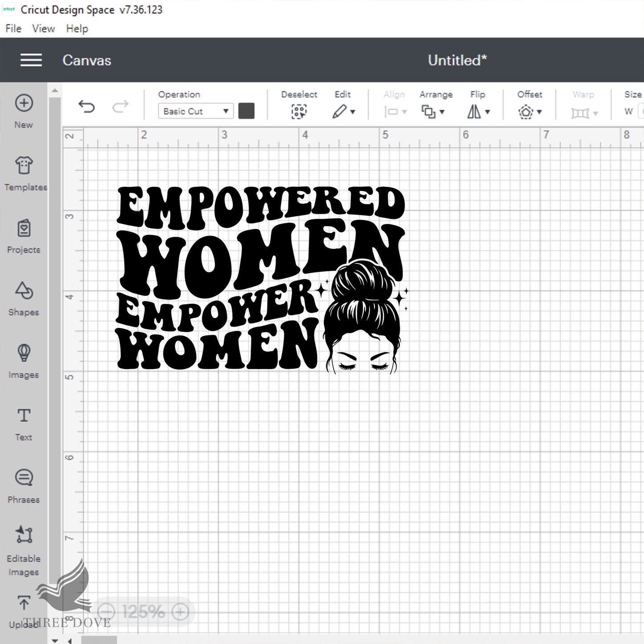Zoom in with the plus button
The width and height of the screenshot is (644, 644).
click(x=180, y=611)
